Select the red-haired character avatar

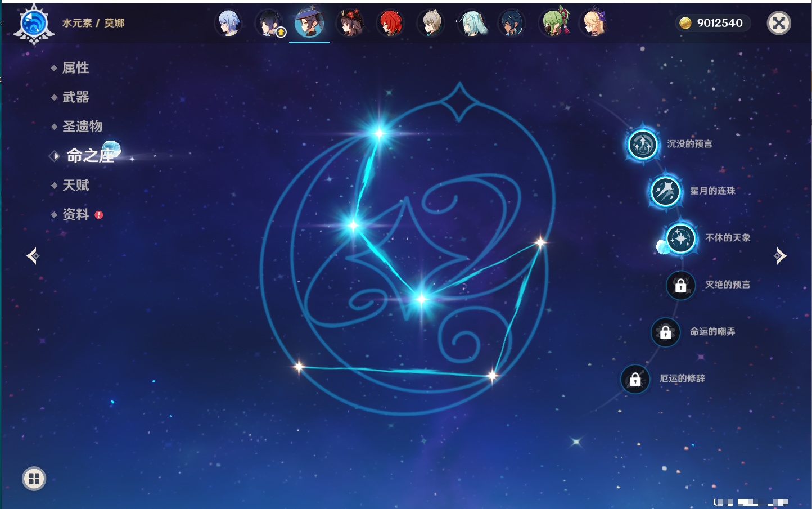[x=390, y=24]
